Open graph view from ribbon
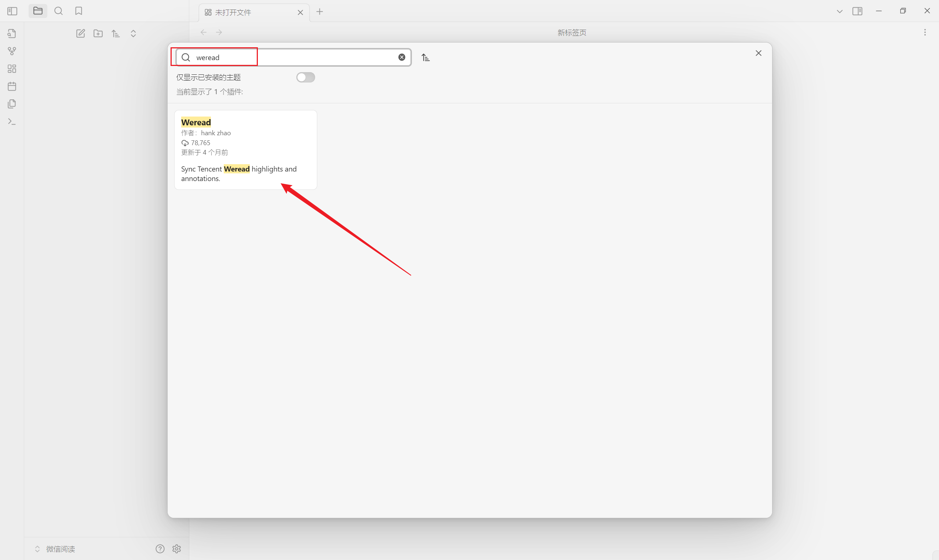Image resolution: width=939 pixels, height=560 pixels. click(12, 51)
